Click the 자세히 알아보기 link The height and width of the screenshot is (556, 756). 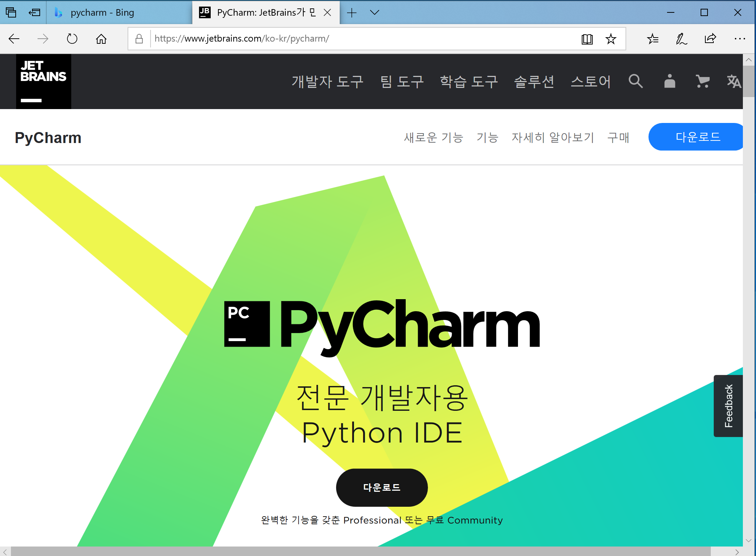click(553, 137)
